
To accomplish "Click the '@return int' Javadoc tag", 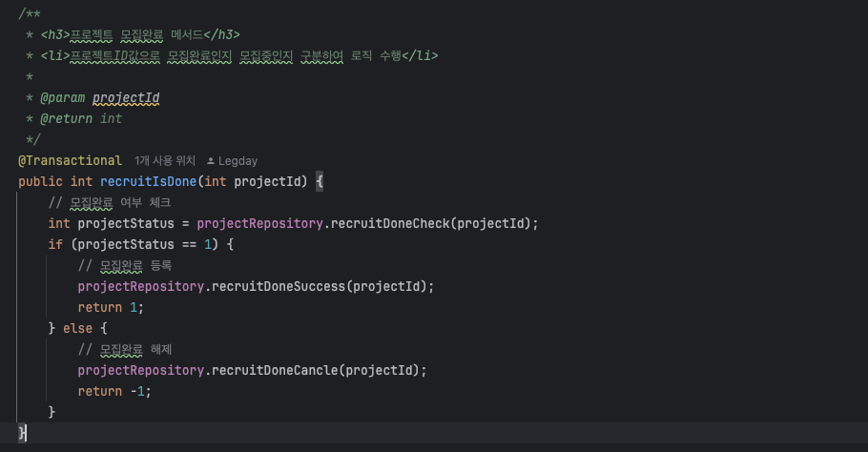I will (81, 119).
